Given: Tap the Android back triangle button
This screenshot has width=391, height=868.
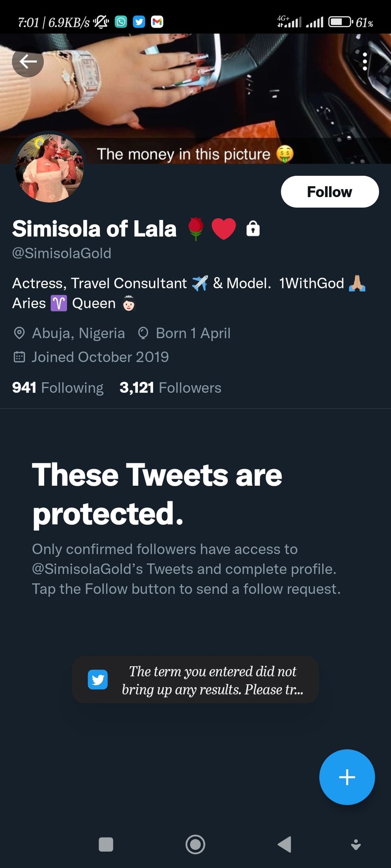Looking at the screenshot, I should coord(285,844).
